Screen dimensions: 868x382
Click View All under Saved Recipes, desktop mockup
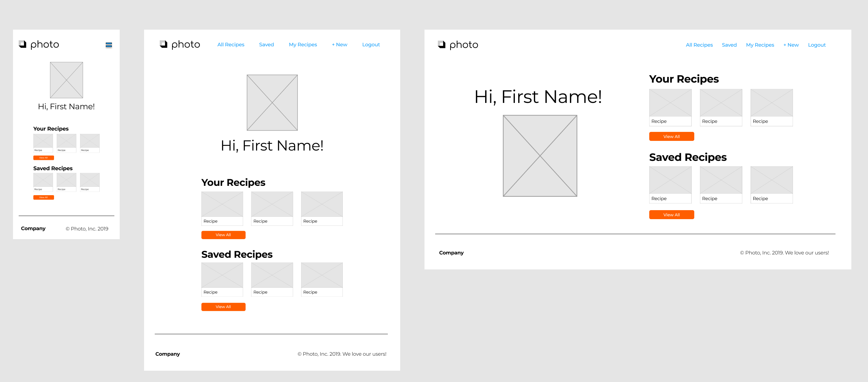tap(672, 215)
